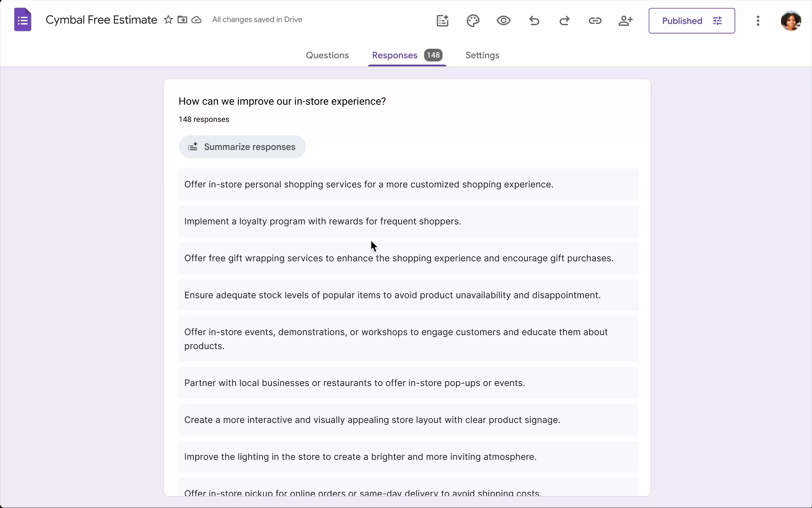The height and width of the screenshot is (508, 812).
Task: Click the form title Cymbal Free Estimate
Action: 101,19
